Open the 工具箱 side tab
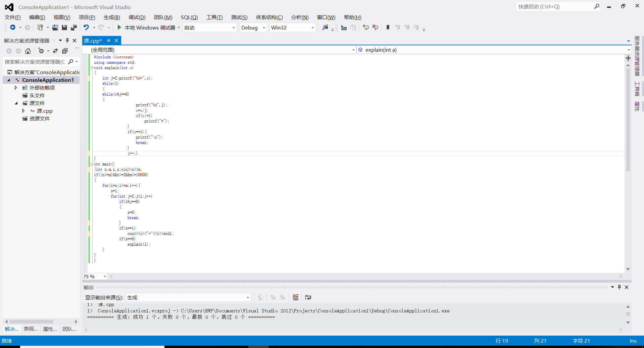 (x=637, y=89)
